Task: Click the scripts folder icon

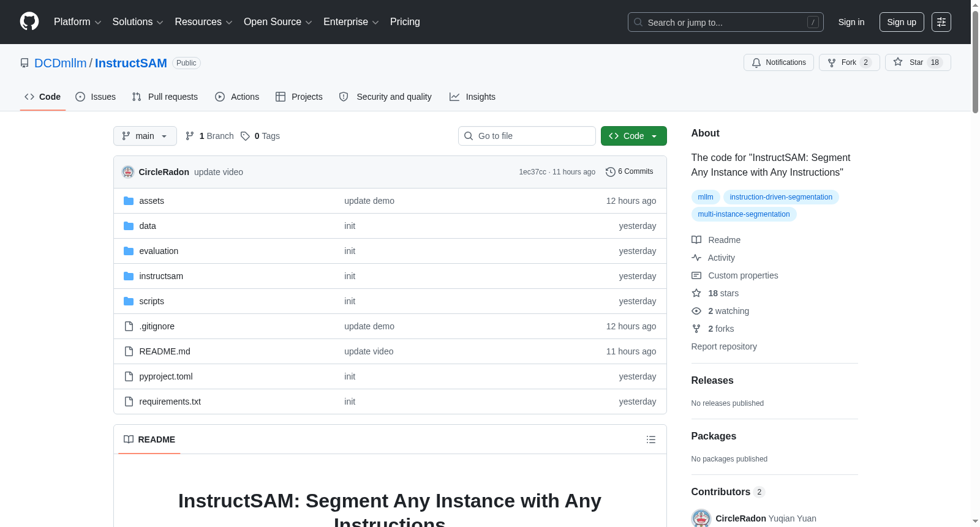Action: pos(129,301)
